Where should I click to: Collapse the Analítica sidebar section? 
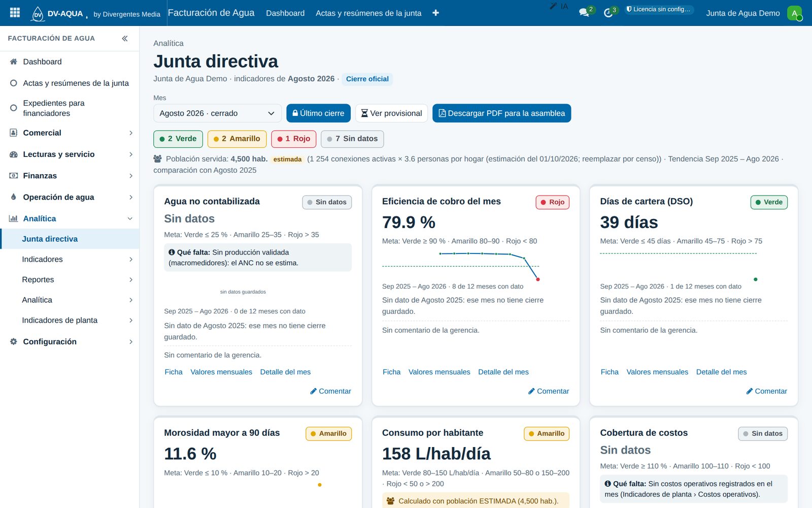coord(130,218)
